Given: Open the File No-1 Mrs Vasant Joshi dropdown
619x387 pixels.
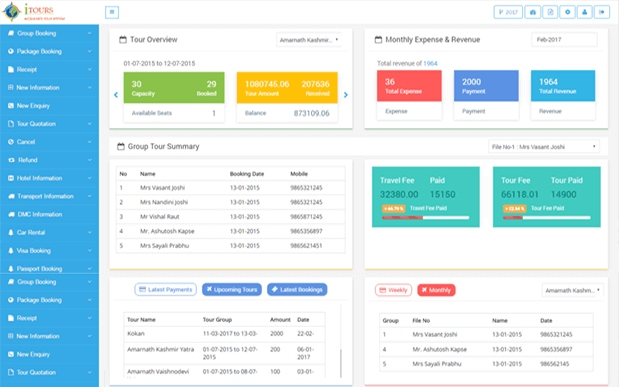Looking at the screenshot, I should tap(544, 147).
